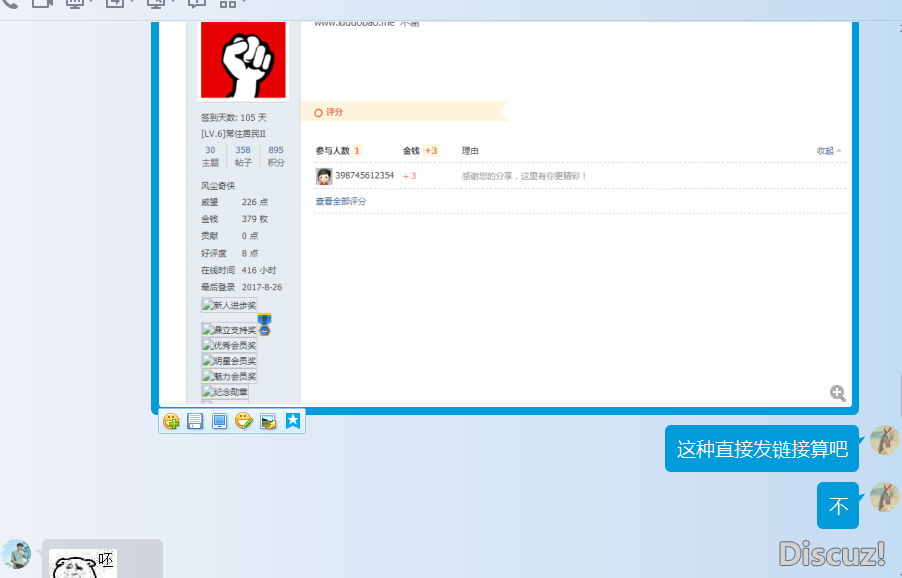Open sender's avatar next to the 不 message
Screen dimensions: 902x578
tap(884, 497)
